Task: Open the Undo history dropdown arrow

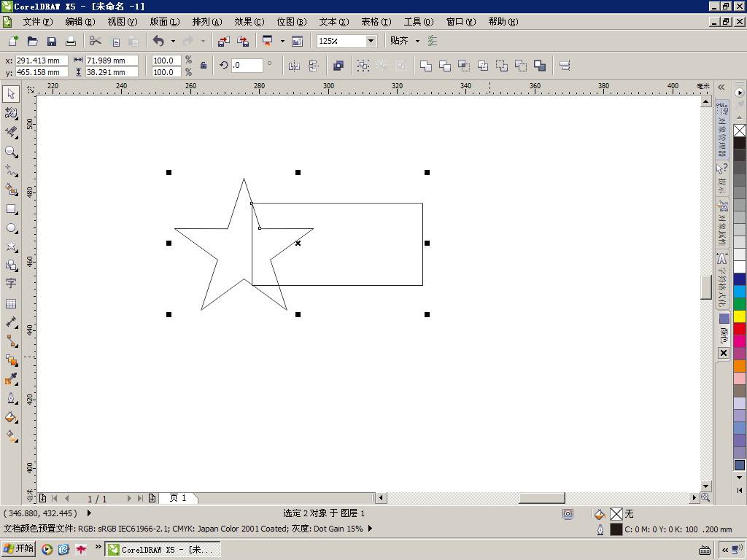Action: coord(173,41)
